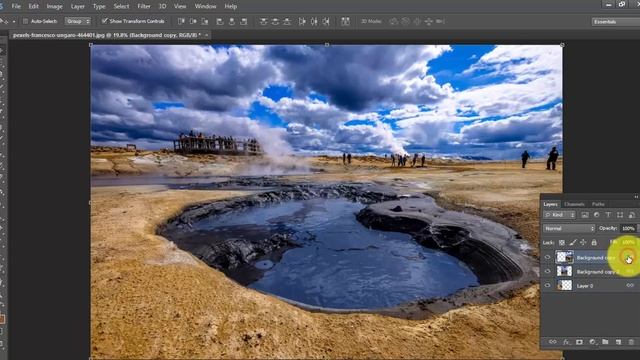Select 3D Rotate mode icon
Viewport: 640px width, 360px height.
[x=394, y=21]
